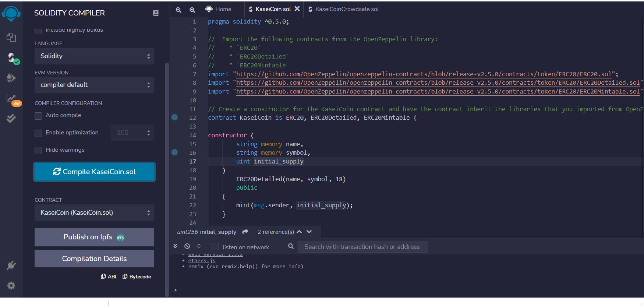Open the Deploy & Run Transactions icon
The width and height of the screenshot is (644, 306).
pos(11,78)
